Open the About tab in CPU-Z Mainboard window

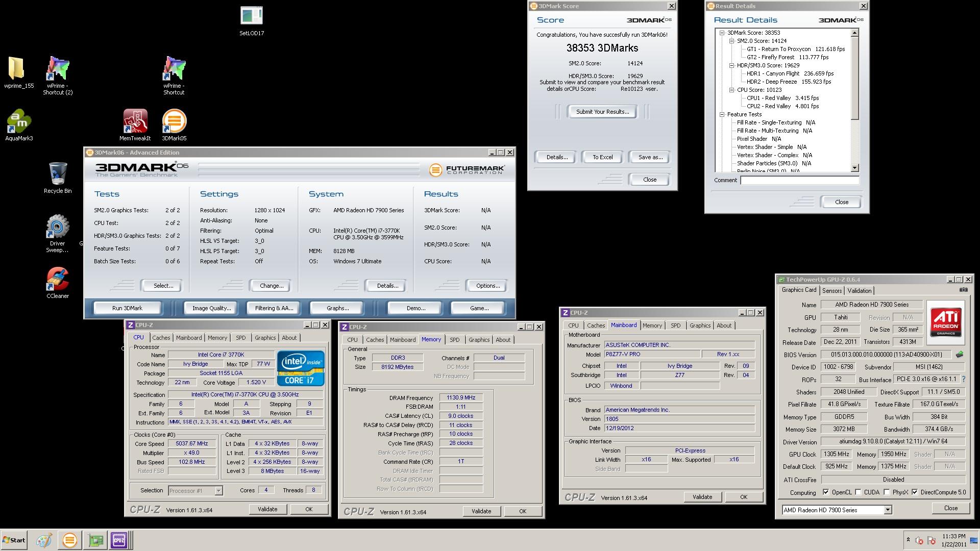[x=724, y=325]
